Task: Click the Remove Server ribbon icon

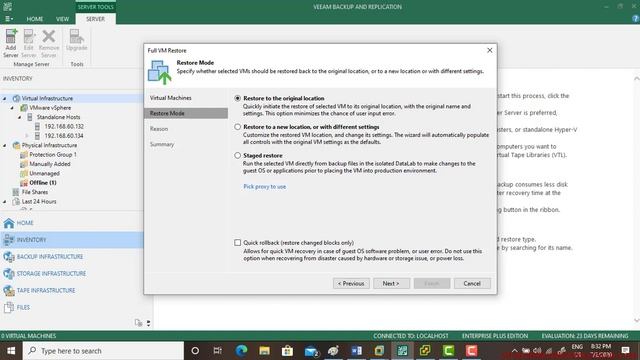Action: [x=49, y=43]
